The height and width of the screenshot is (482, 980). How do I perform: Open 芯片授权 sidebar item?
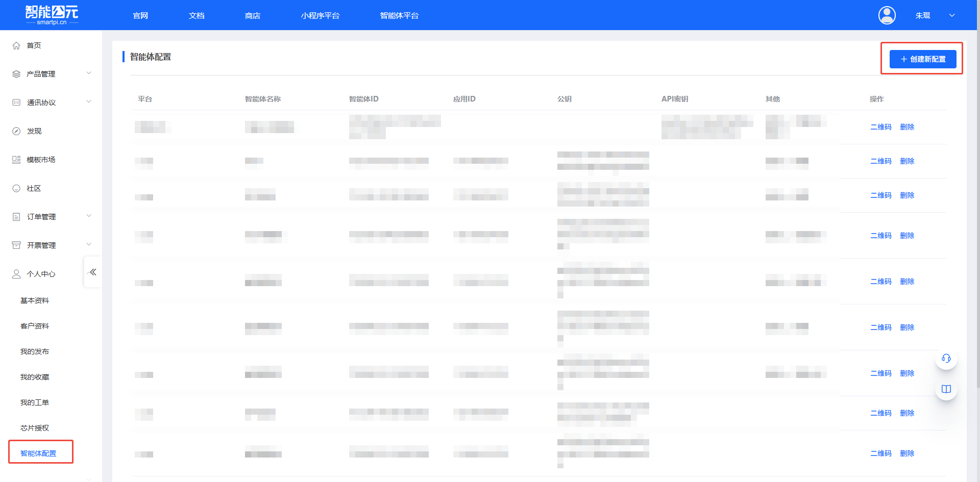point(35,428)
